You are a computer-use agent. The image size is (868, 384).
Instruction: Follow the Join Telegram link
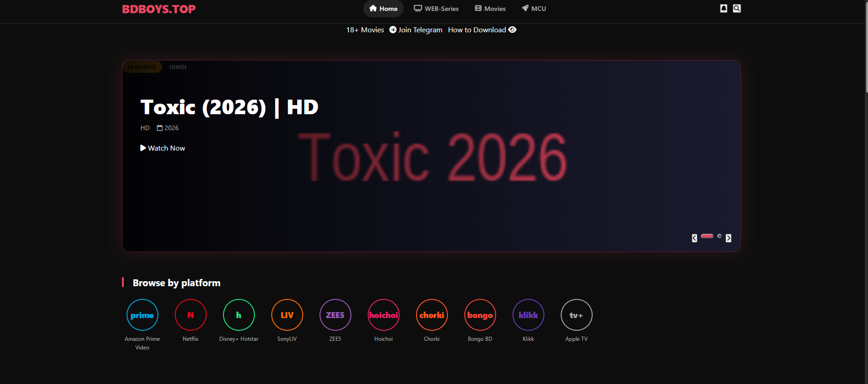pyautogui.click(x=416, y=30)
